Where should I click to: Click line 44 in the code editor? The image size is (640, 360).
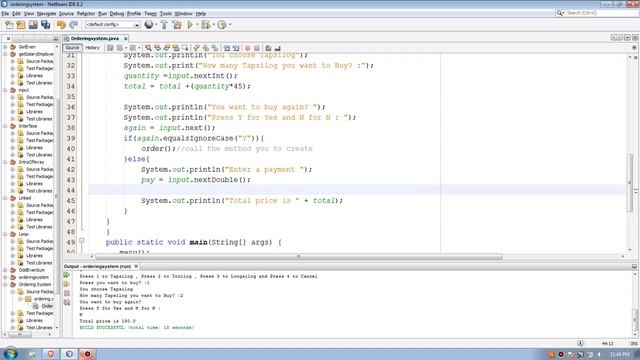click(x=357, y=190)
